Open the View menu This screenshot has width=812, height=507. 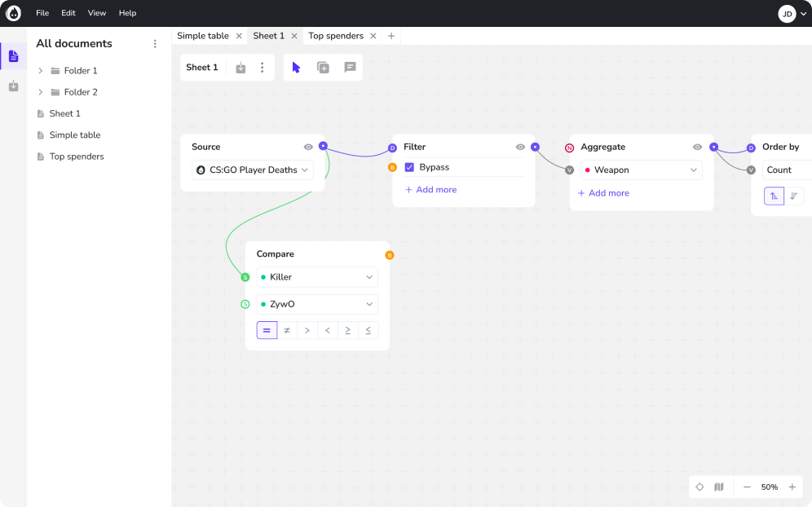click(97, 13)
